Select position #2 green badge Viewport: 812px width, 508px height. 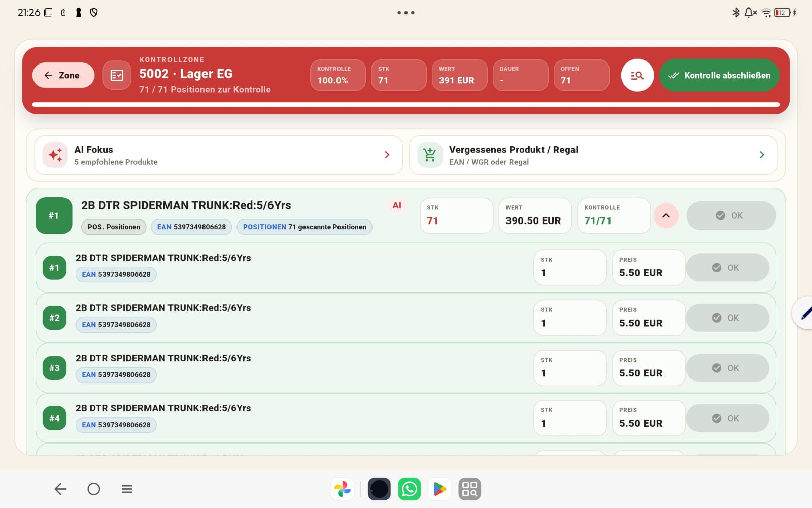click(54, 318)
